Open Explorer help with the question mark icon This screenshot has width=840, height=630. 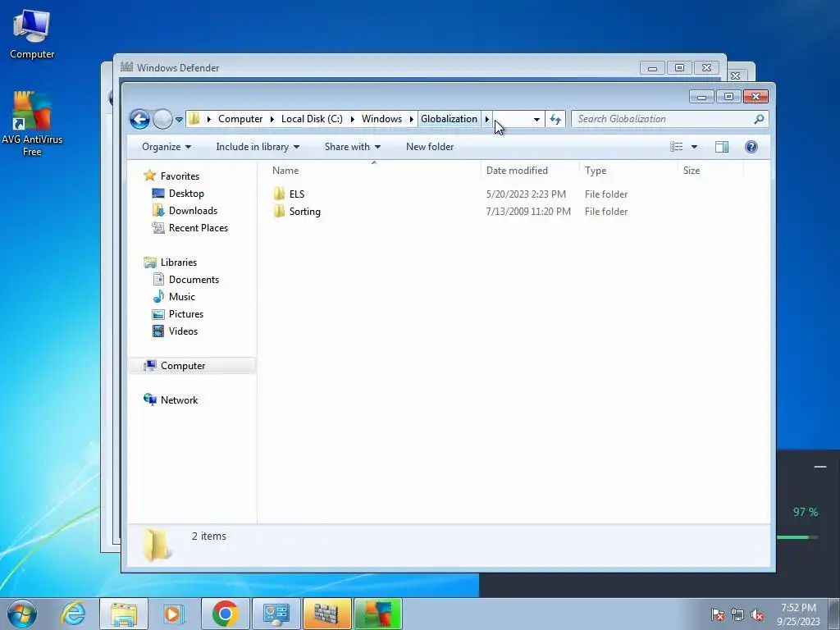(x=751, y=147)
